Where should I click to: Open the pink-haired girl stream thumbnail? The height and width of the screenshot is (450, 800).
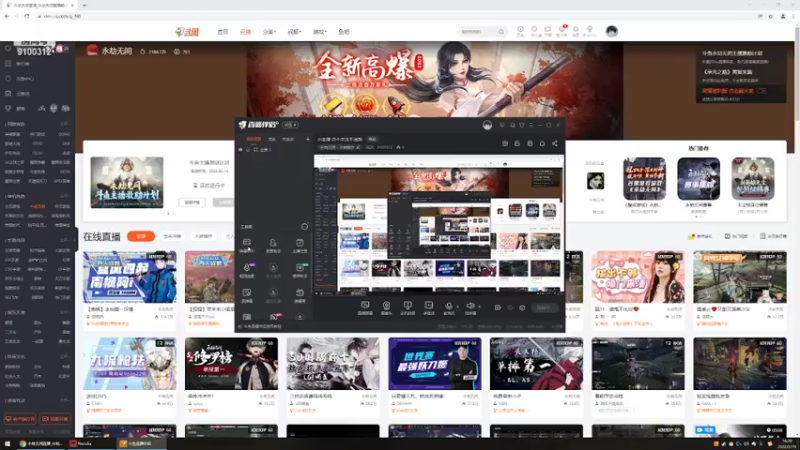(x=638, y=277)
